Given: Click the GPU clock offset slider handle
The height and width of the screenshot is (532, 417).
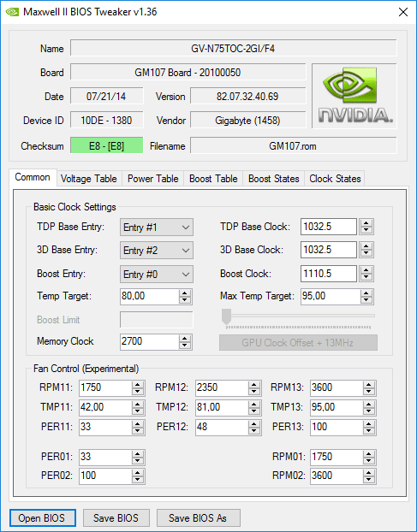Looking at the screenshot, I should 227,316.
